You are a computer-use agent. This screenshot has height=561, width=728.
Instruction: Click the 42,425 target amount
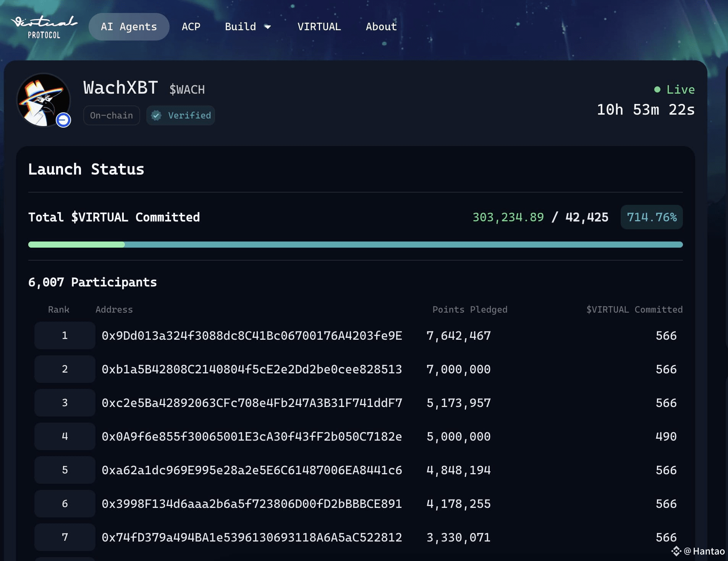tap(587, 217)
